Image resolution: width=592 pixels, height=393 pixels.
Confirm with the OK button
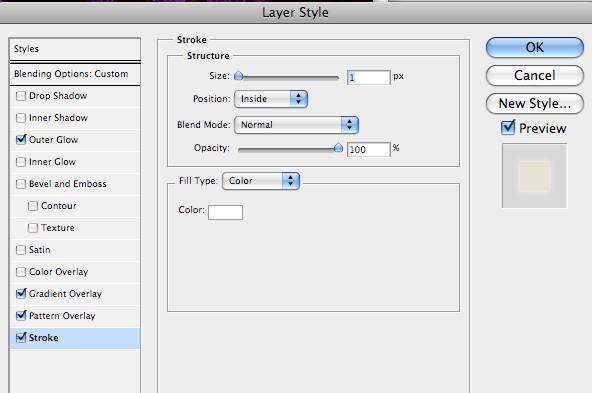[x=535, y=48]
